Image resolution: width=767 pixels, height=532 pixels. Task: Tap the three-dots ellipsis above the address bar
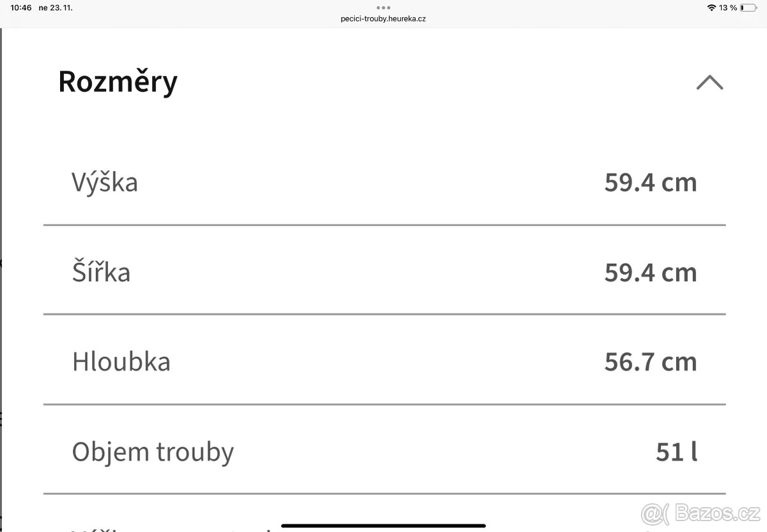click(383, 7)
